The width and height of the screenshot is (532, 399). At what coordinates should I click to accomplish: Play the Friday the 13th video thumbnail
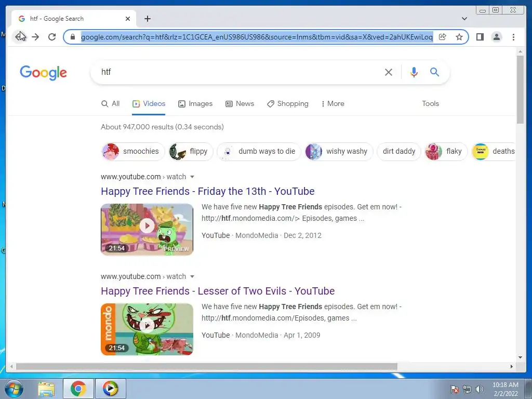pos(147,229)
